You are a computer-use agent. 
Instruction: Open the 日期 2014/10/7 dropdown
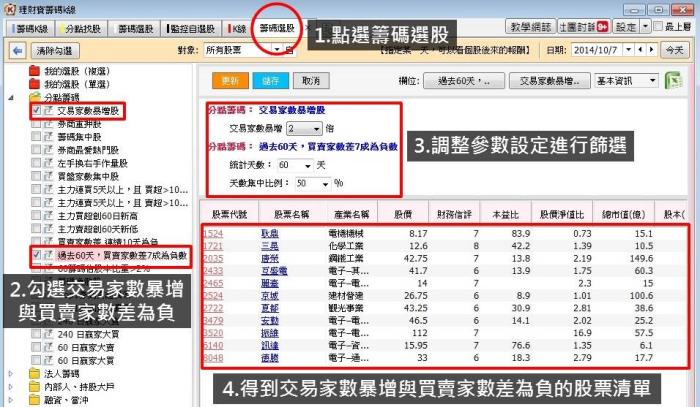click(x=629, y=50)
